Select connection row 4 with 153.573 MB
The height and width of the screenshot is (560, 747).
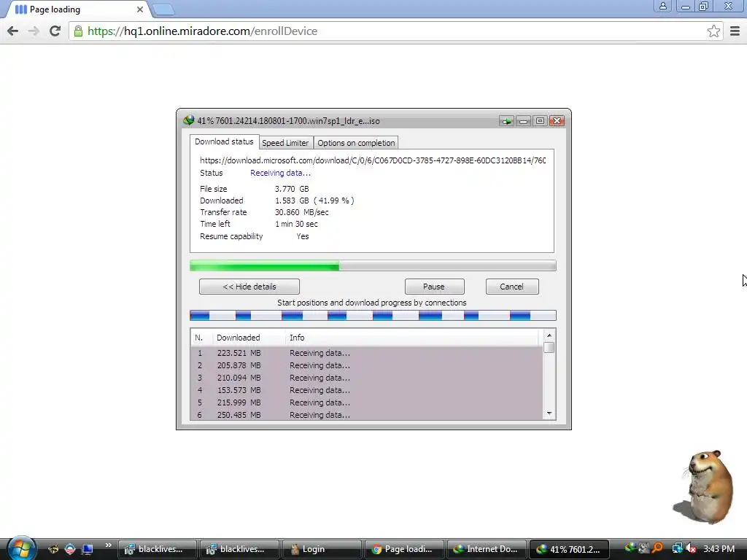tap(366, 390)
